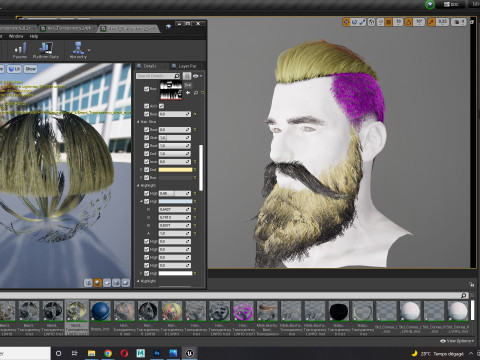Click the A channel value field

click(x=175, y=233)
